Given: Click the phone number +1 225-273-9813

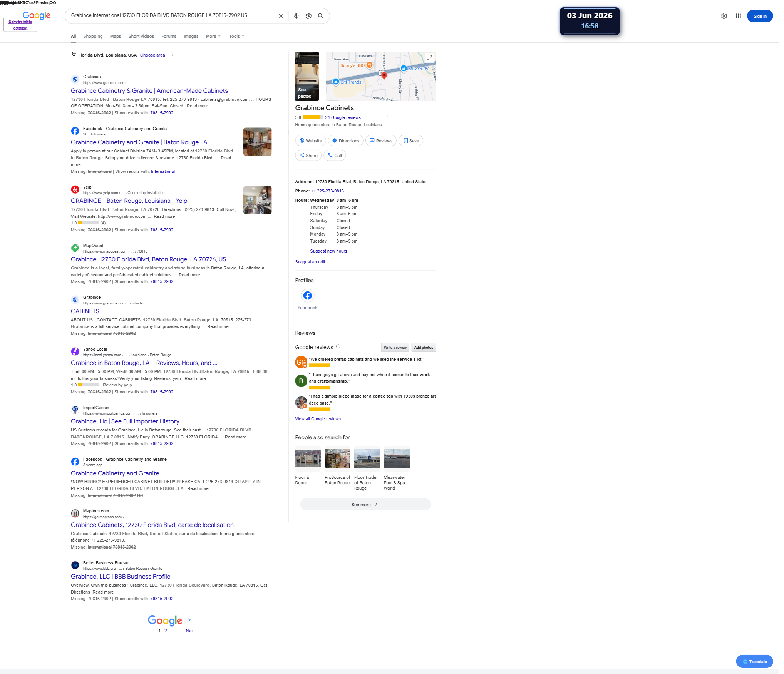Looking at the screenshot, I should [x=327, y=191].
